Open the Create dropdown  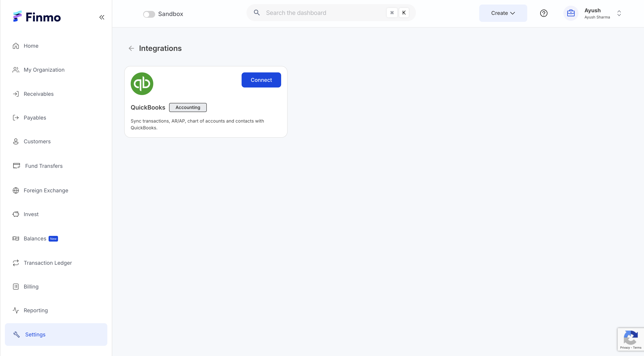coord(503,13)
